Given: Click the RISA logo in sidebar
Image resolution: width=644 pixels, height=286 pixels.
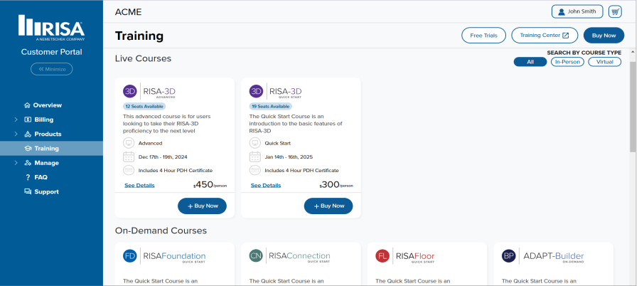Looking at the screenshot, I should [51, 28].
